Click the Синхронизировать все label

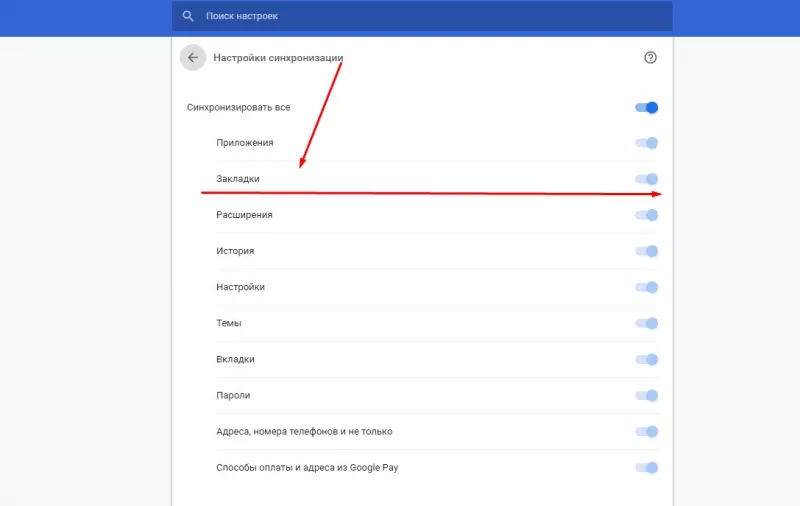coord(238,107)
